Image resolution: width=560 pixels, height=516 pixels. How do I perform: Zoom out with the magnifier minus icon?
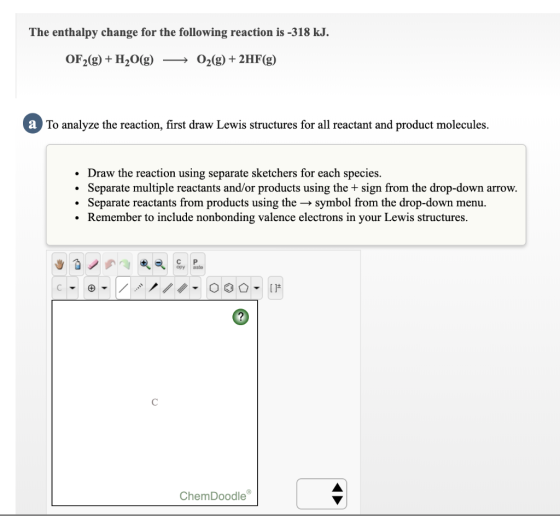(x=160, y=264)
